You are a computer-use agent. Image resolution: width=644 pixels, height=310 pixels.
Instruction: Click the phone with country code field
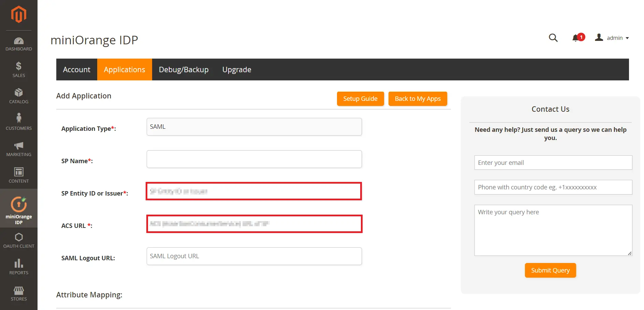553,187
